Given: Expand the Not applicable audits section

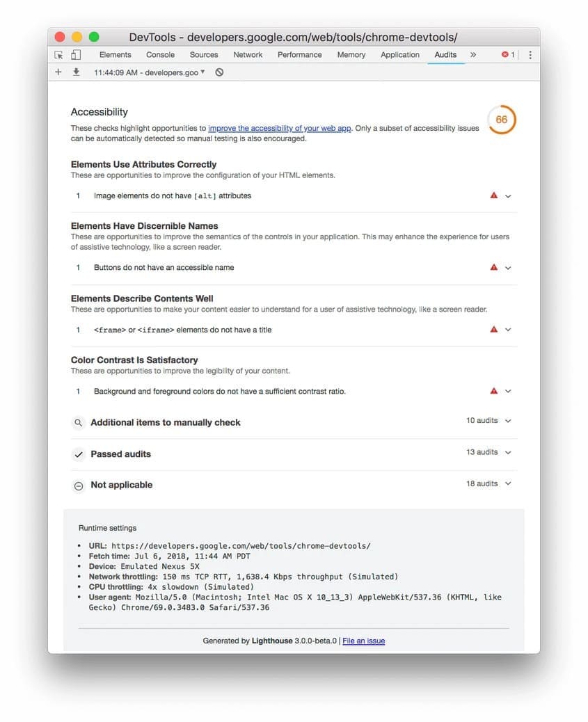Looking at the screenshot, I should (508, 484).
